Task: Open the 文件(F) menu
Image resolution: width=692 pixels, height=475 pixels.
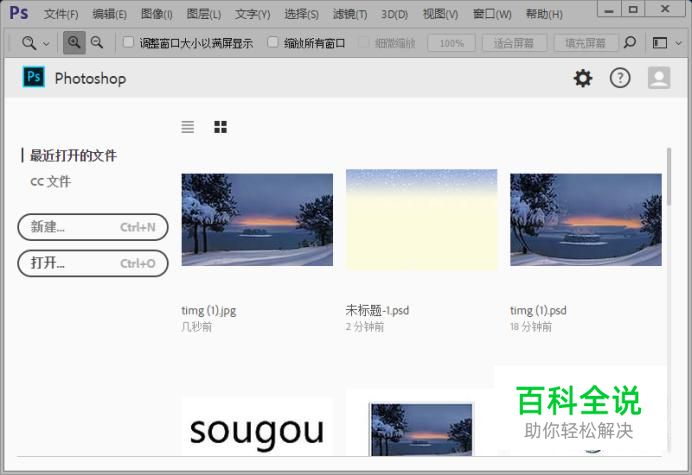Action: click(x=61, y=14)
